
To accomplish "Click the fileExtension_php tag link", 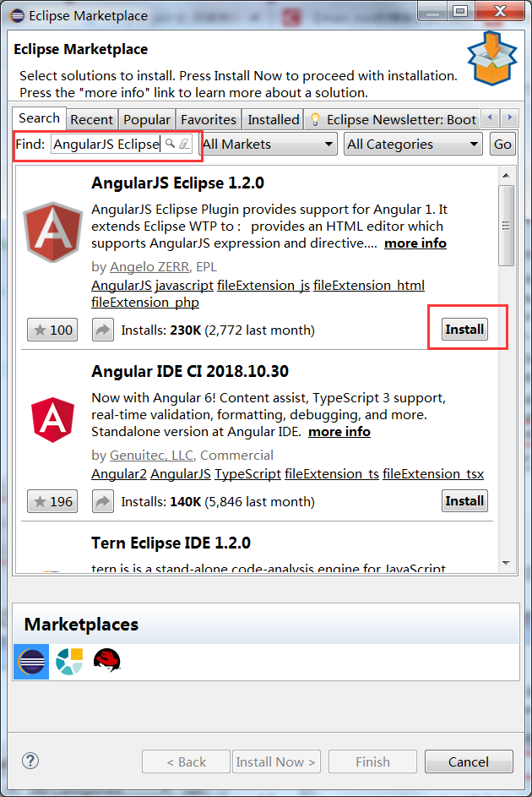I will [145, 303].
